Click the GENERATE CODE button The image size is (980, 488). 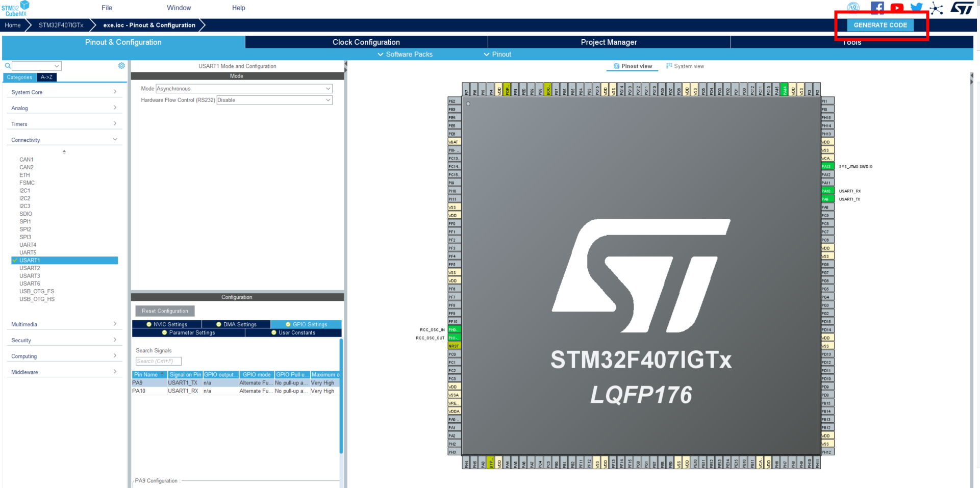[881, 25]
